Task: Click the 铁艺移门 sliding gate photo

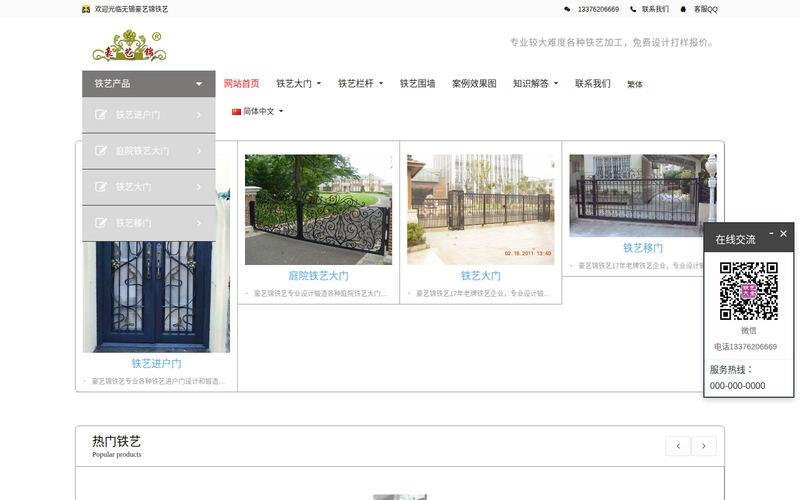Action: (643, 196)
